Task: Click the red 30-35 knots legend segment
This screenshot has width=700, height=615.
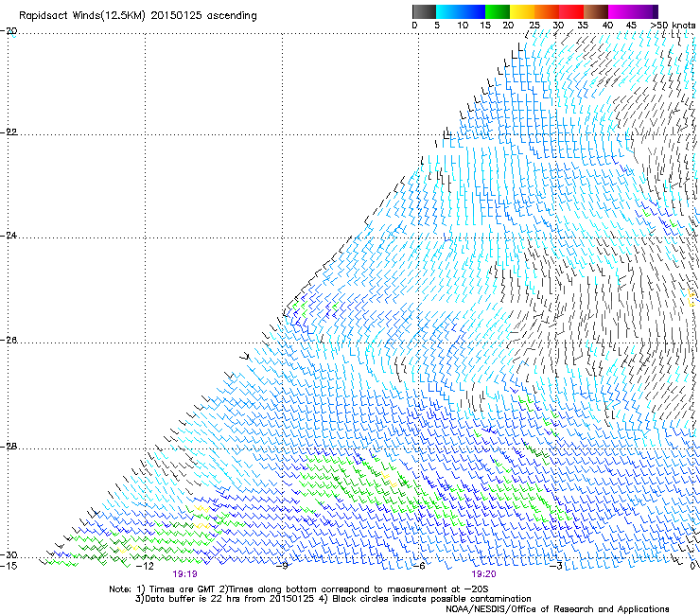Action: point(571,11)
